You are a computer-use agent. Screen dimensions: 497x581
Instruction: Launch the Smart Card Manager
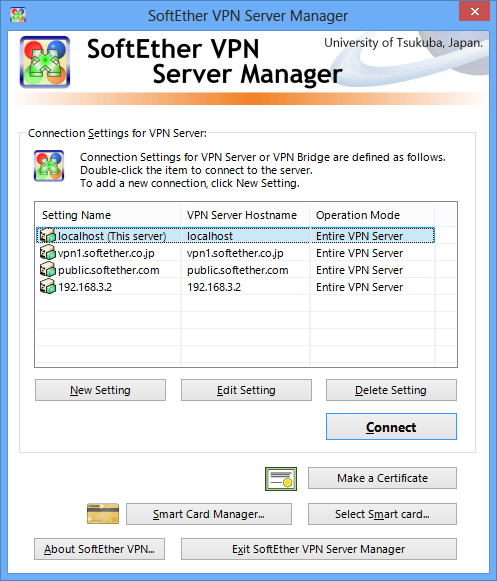209,514
